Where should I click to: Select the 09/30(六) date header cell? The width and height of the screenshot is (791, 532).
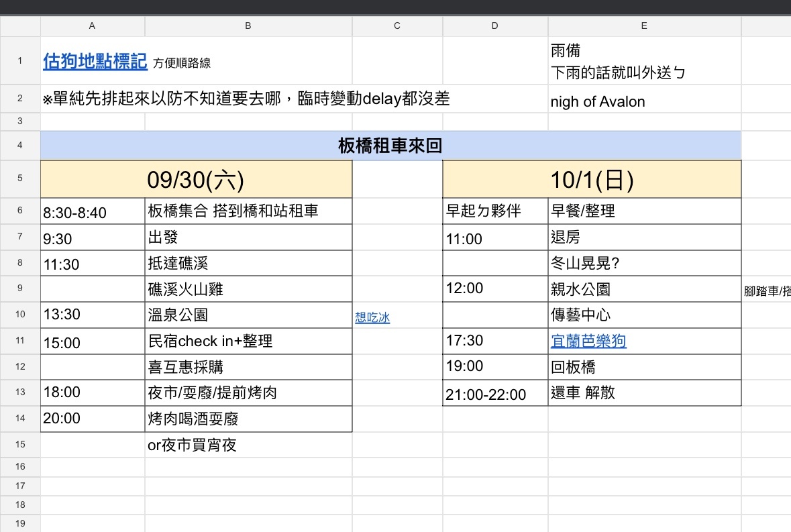tap(196, 179)
